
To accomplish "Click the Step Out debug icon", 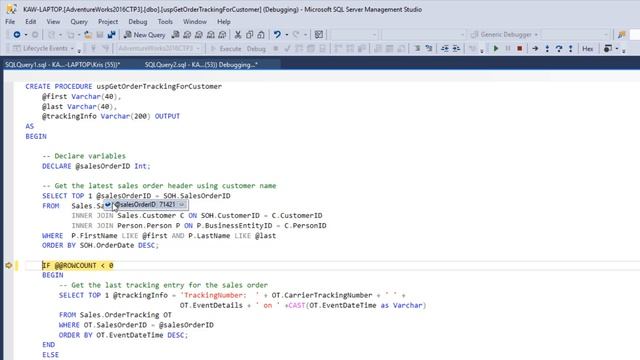I will 571,49.
